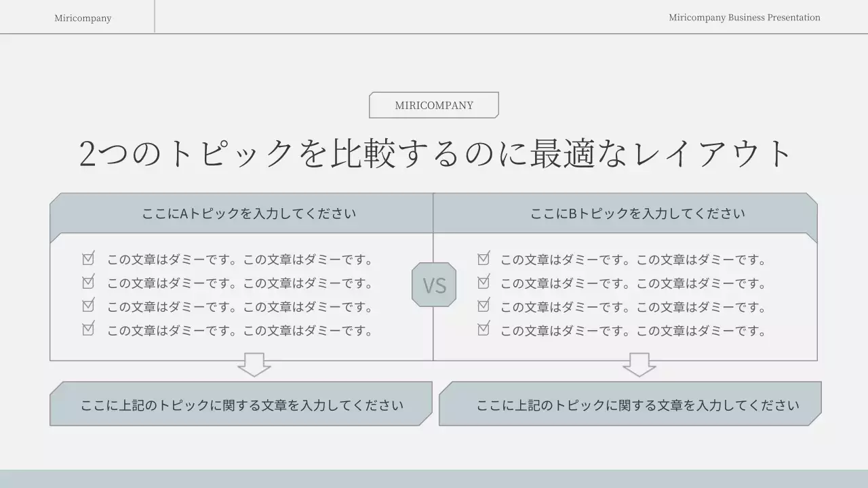Click the fourth checkmark icon in Topic B column
Viewport: 868px width, 488px height.
click(x=483, y=329)
